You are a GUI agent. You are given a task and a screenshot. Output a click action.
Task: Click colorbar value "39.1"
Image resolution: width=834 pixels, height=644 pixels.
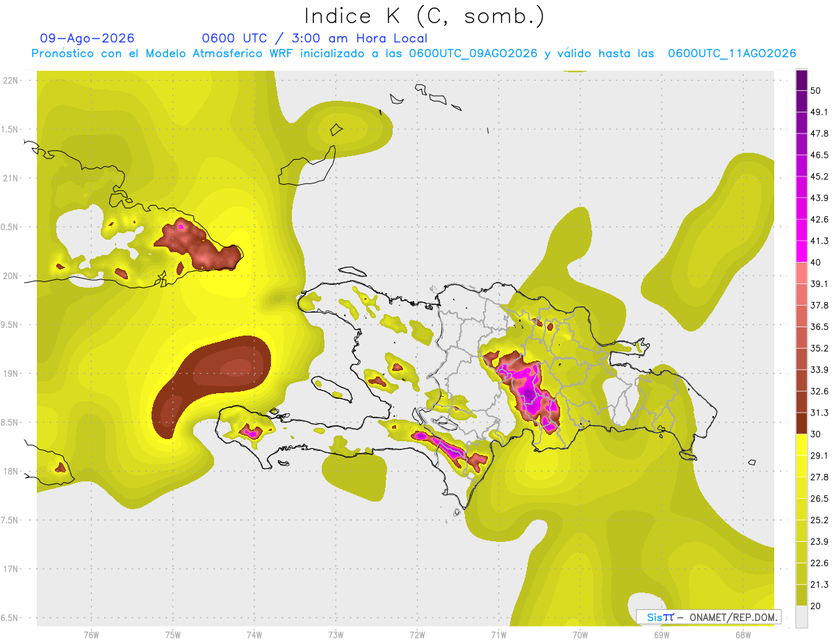tap(819, 283)
